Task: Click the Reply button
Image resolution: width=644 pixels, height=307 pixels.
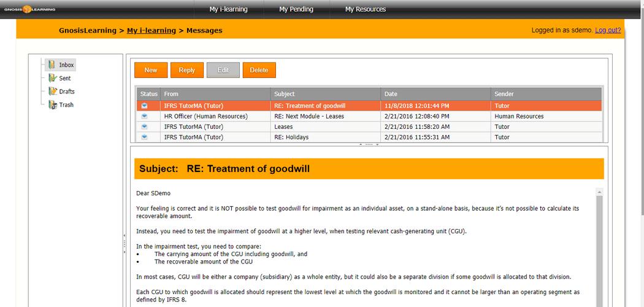Action: (x=187, y=70)
